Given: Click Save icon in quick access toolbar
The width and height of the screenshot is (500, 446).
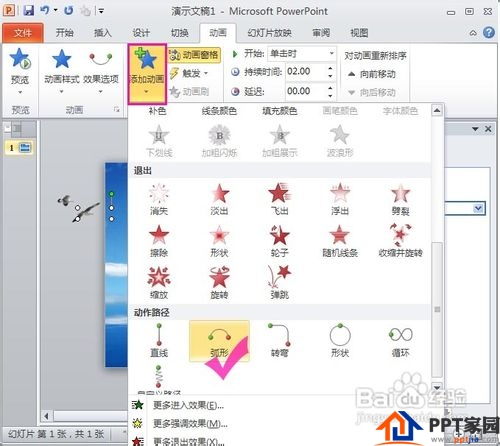Looking at the screenshot, I should (29, 11).
